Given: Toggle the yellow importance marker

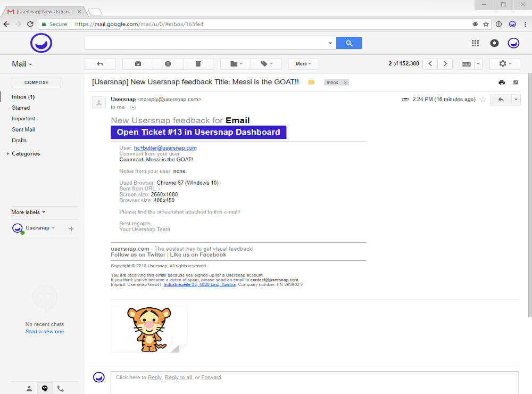Looking at the screenshot, I should coord(311,82).
